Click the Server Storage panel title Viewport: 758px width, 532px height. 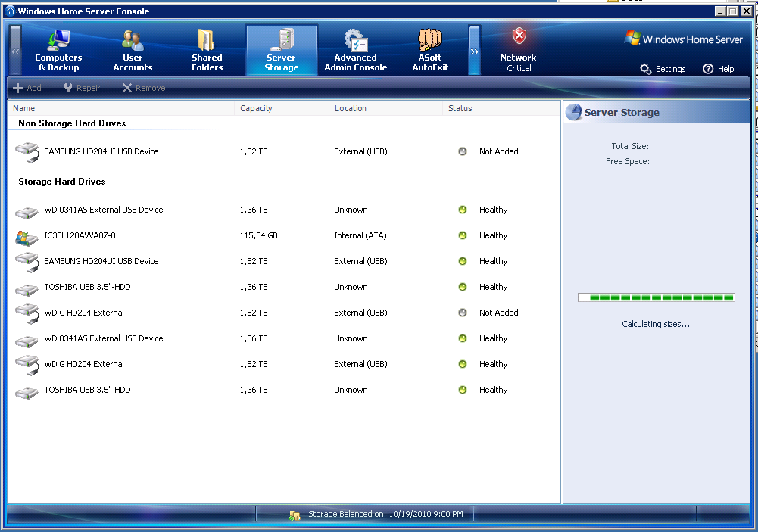[x=622, y=113]
